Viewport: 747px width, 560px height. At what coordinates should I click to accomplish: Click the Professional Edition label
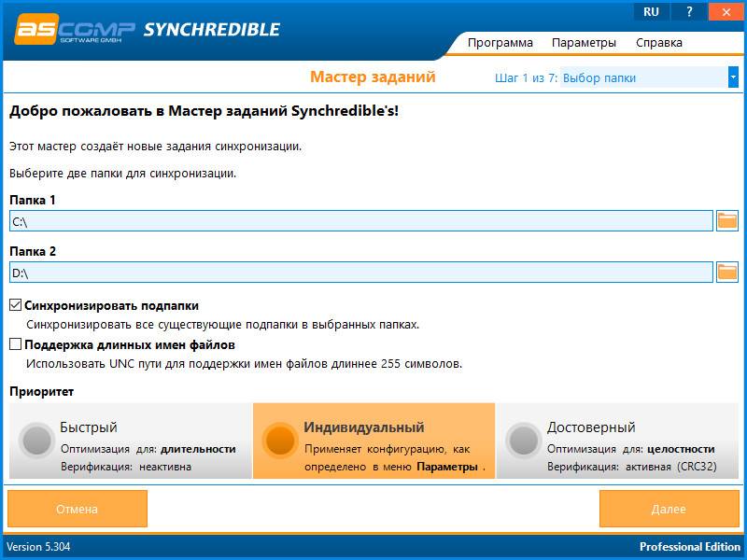[690, 546]
